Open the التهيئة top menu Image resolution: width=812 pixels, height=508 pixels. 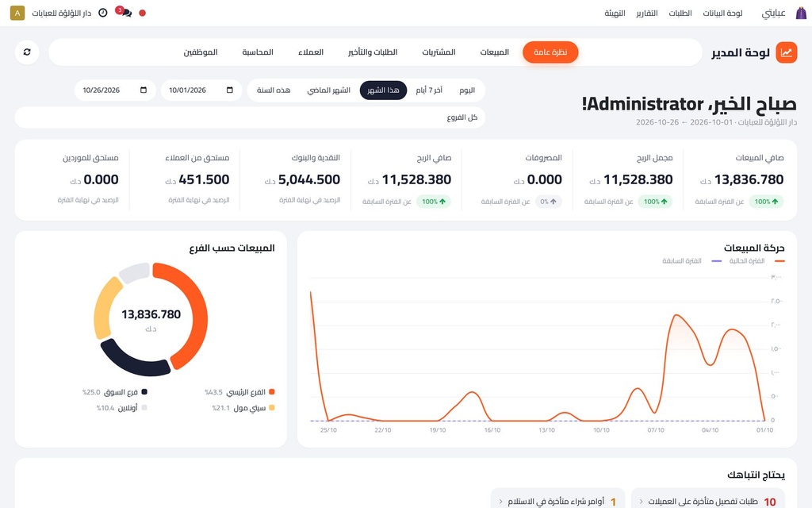click(615, 13)
